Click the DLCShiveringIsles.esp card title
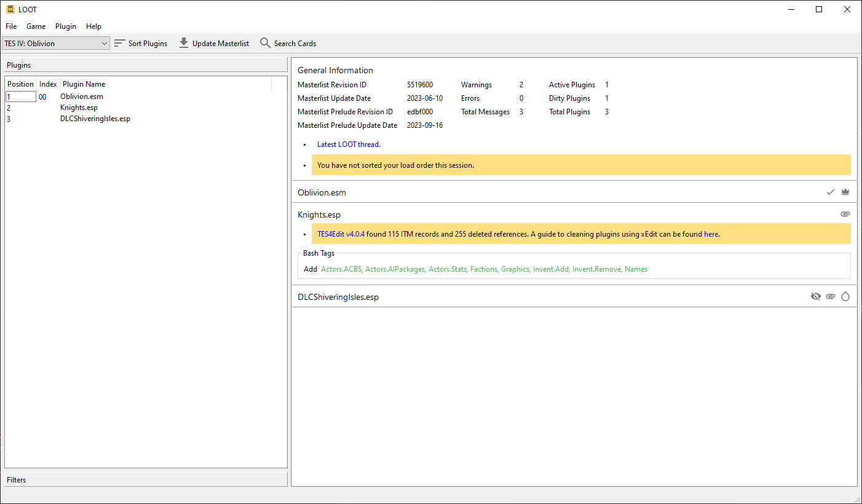Viewport: 862px width, 504px height. click(338, 297)
